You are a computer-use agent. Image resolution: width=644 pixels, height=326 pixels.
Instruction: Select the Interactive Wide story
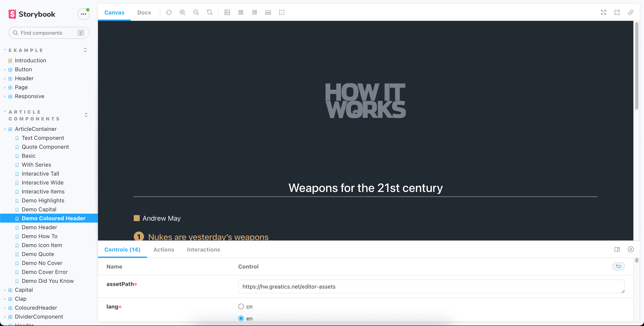click(43, 183)
